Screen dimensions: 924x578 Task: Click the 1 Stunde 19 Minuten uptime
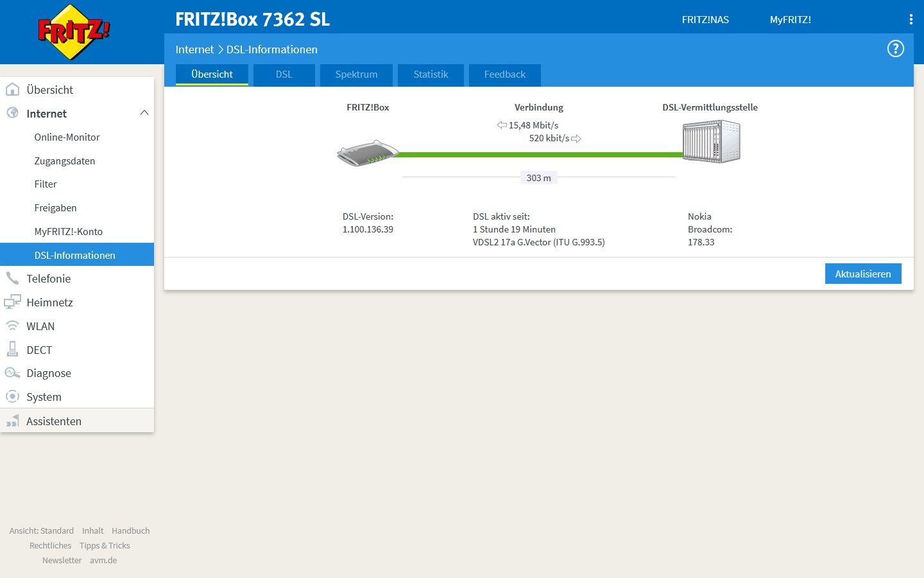[x=514, y=229]
